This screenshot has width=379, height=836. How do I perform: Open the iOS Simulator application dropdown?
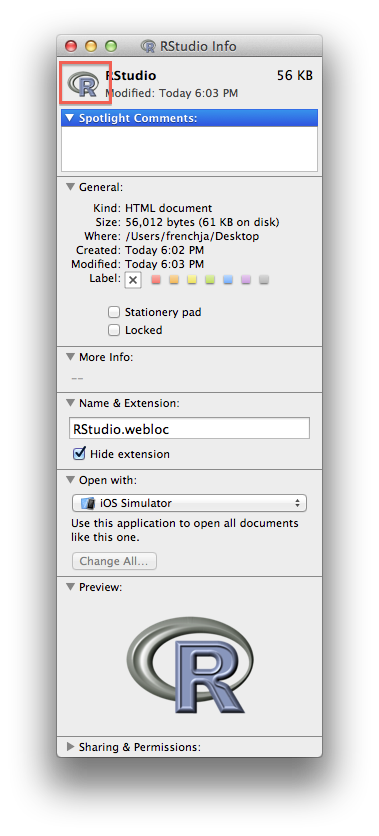click(189, 503)
